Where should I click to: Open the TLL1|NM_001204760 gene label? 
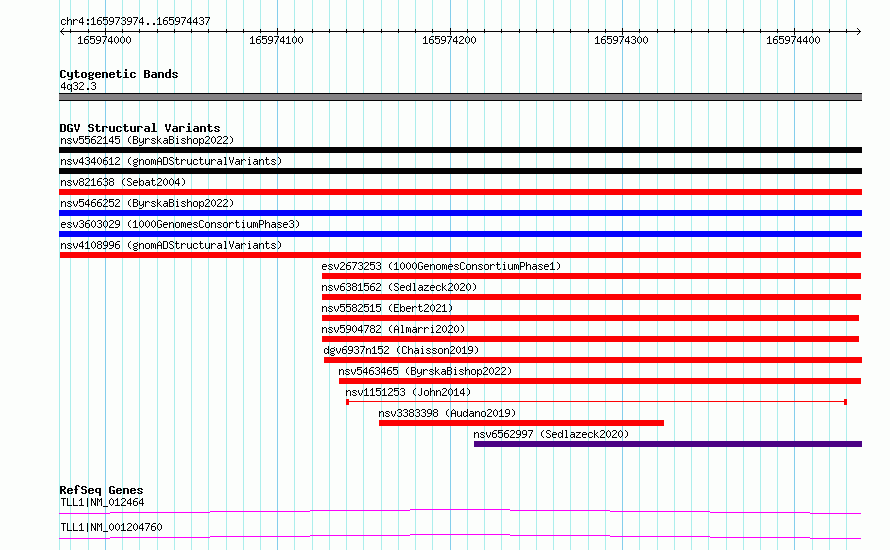click(x=111, y=527)
